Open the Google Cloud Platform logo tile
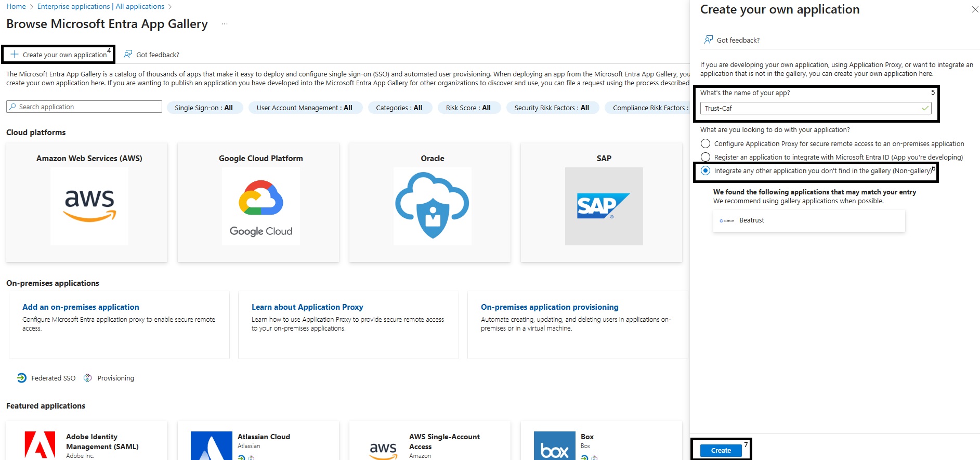Screen dimensions: 980x460 261,206
